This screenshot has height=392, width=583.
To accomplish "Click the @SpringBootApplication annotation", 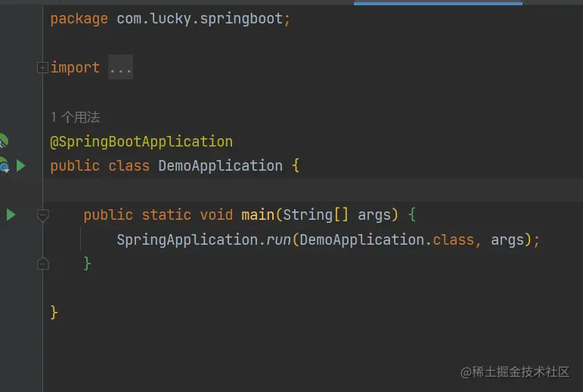I will [x=141, y=142].
